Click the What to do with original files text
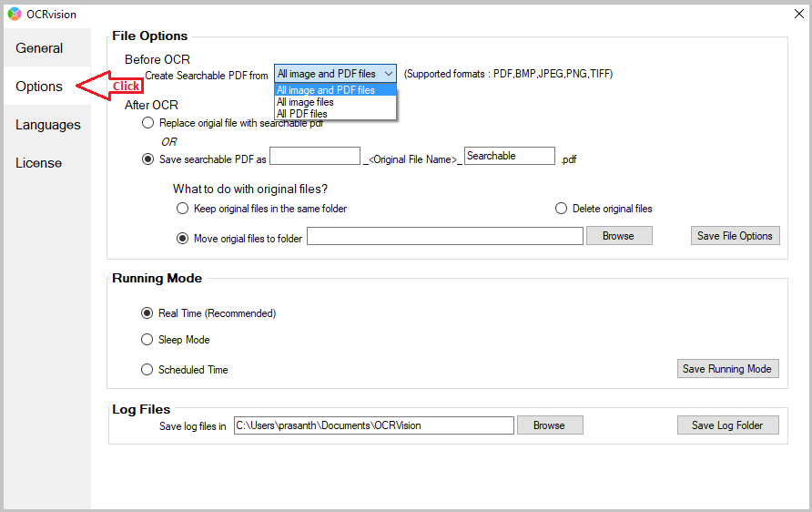This screenshot has width=812, height=512. point(250,189)
